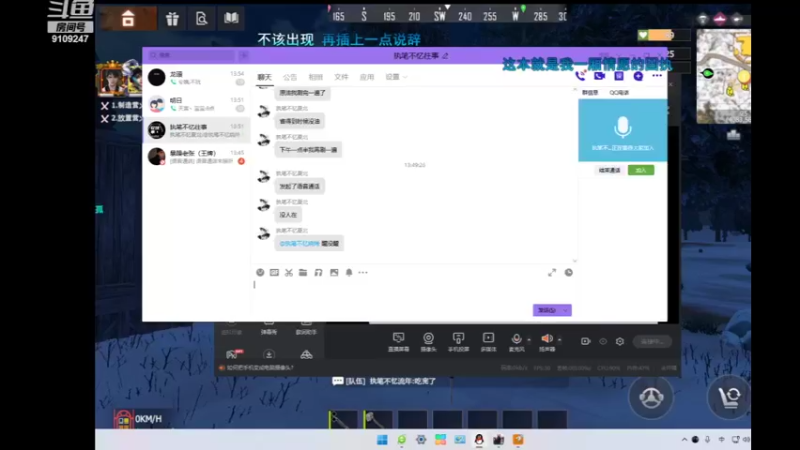800x450 pixels.
Task: Expand the message input area with arrows icon
Action: [x=552, y=273]
